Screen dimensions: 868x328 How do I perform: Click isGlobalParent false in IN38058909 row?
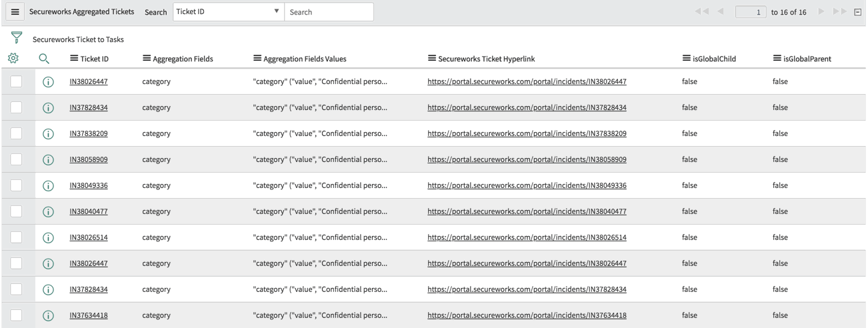pyautogui.click(x=780, y=159)
